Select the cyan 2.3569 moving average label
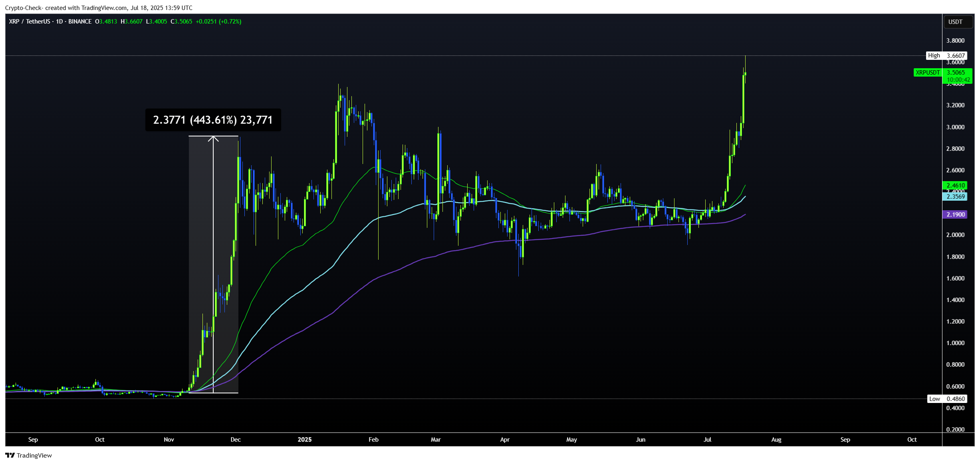The width and height of the screenshot is (980, 464). point(956,196)
